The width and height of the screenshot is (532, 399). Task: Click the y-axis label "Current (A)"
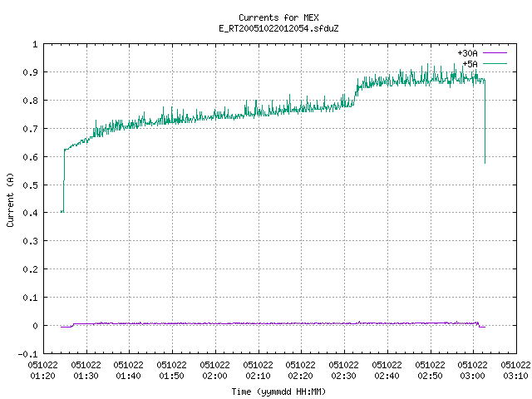coord(10,199)
